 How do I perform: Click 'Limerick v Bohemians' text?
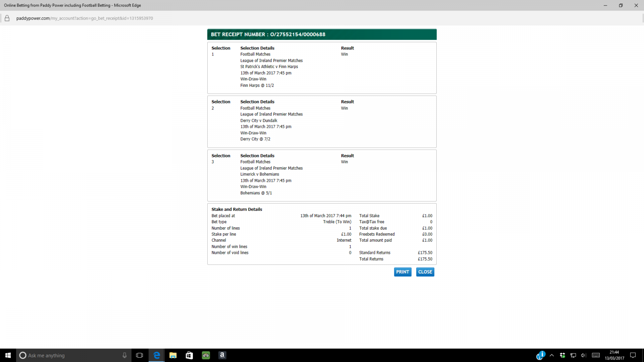(x=260, y=174)
